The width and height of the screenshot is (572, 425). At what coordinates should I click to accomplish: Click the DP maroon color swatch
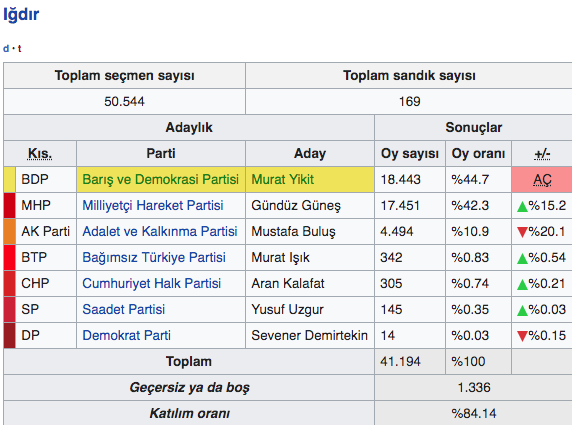tap(9, 335)
